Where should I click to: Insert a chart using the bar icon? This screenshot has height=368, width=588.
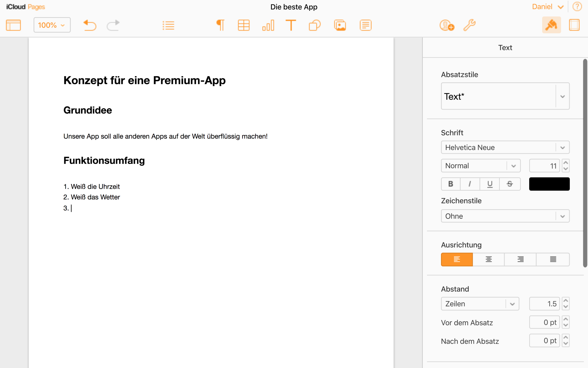[268, 25]
